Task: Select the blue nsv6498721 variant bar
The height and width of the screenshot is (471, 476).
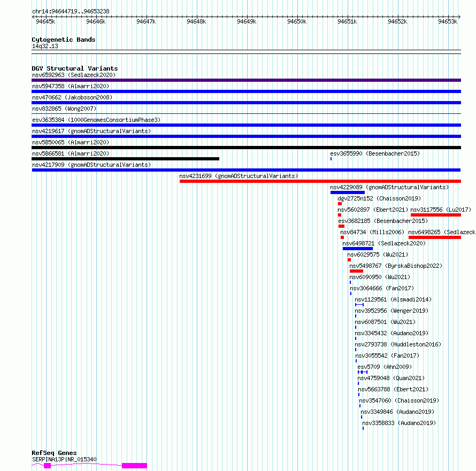Action: (x=358, y=249)
